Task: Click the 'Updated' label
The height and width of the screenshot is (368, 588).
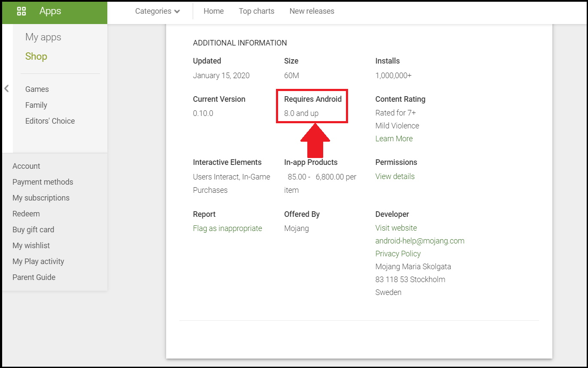Action: coord(207,61)
